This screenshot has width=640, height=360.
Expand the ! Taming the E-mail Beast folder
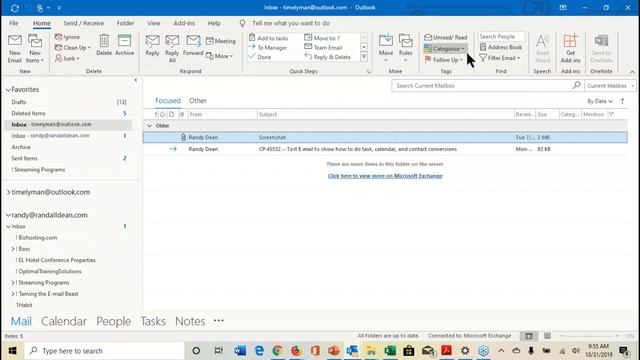click(13, 294)
